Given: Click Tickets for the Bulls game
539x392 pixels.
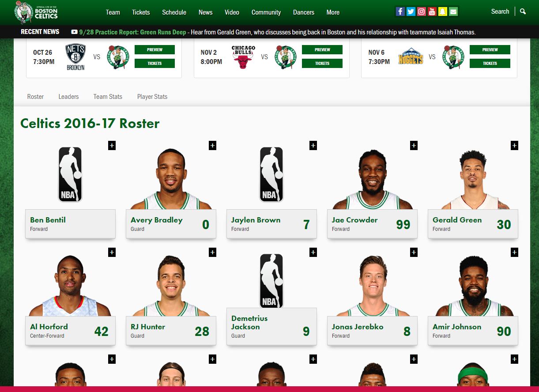Looking at the screenshot, I should coord(322,64).
